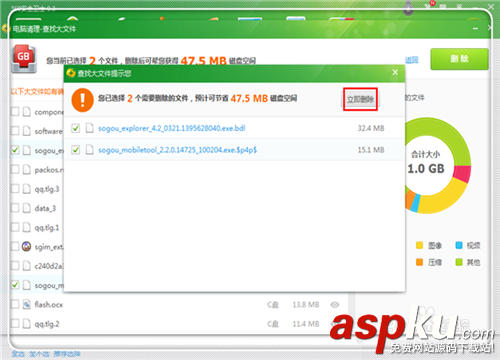Check the compone... file checkbox

click(15, 111)
